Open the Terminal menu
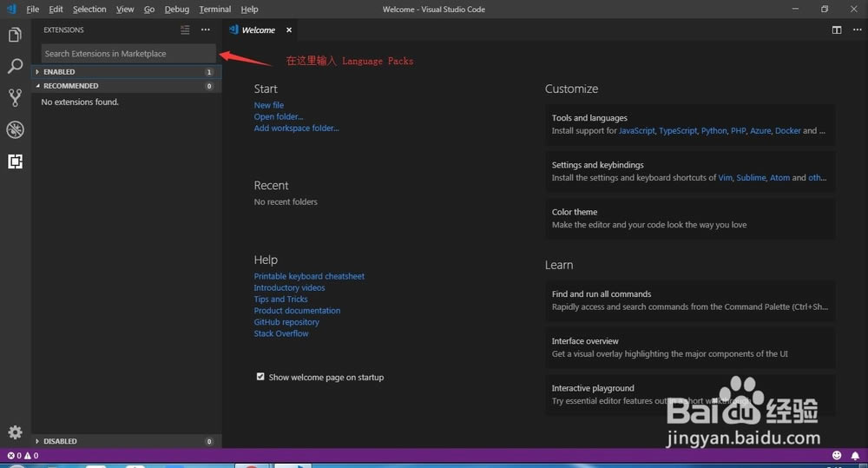Screen dimensions: 868x468 (214, 10)
